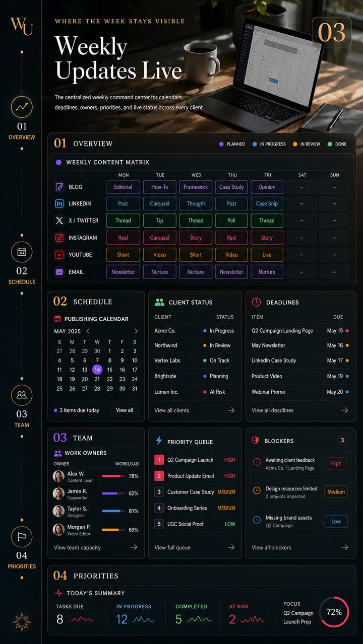
Task: Open the Team sidebar people icon
Action: tap(22, 395)
